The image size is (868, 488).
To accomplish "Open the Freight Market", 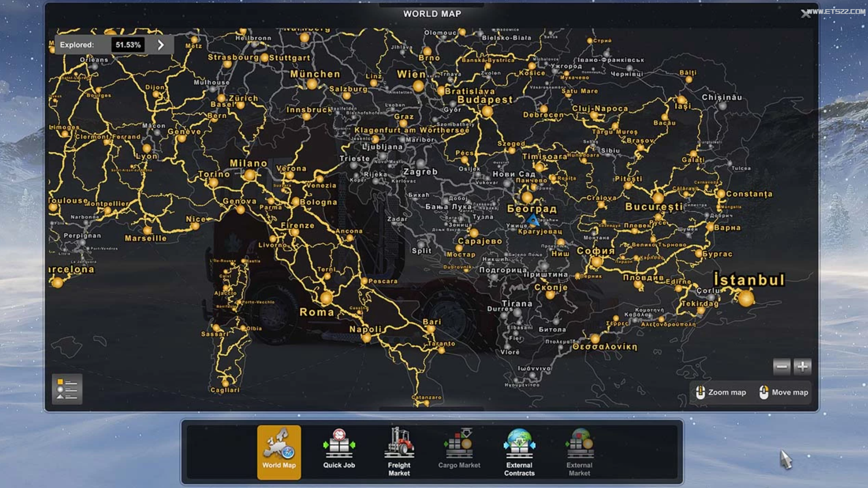I will [x=399, y=452].
